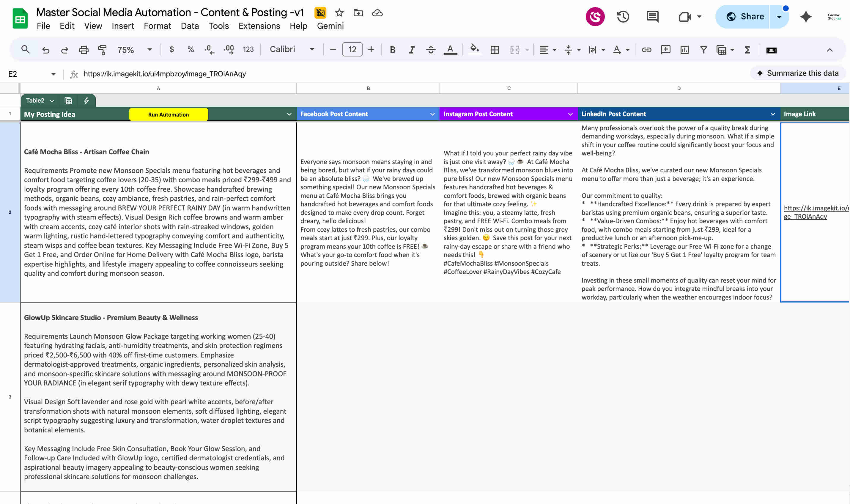Toggle italic formatting

tap(412, 50)
